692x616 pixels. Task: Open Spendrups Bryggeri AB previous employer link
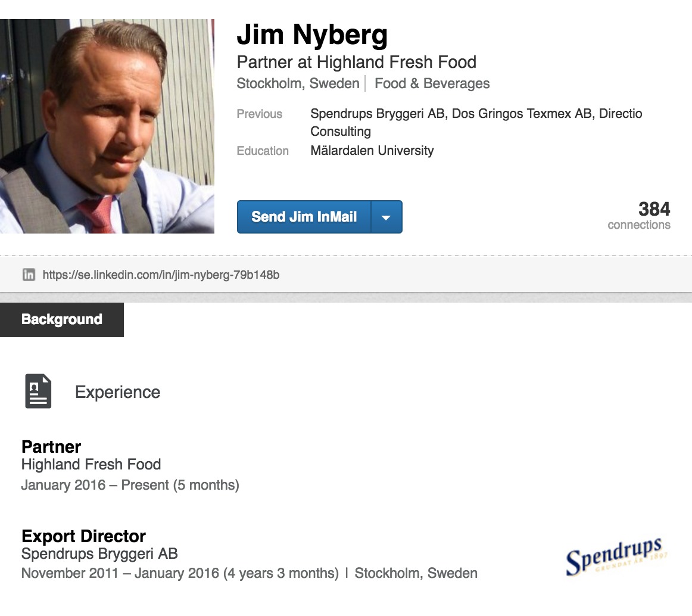(x=378, y=113)
